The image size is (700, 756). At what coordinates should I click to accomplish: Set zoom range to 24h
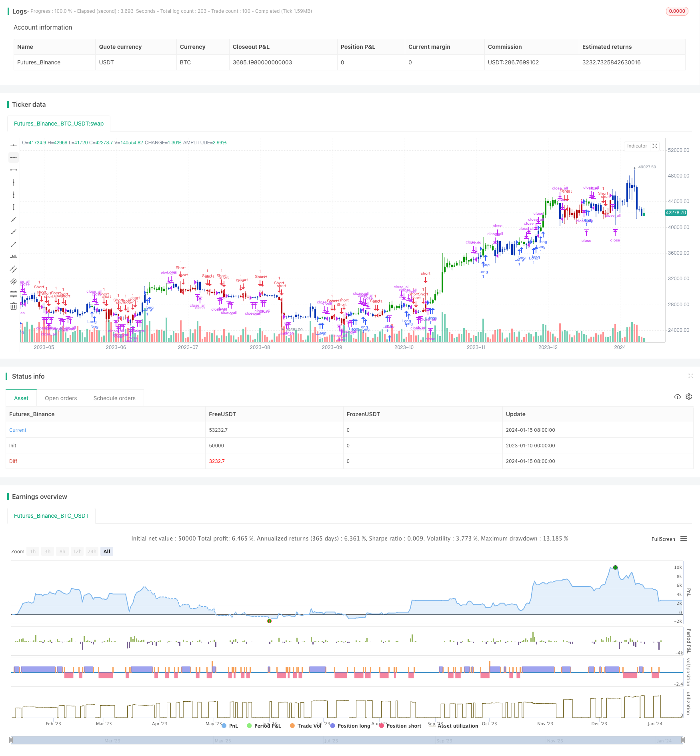(x=92, y=551)
